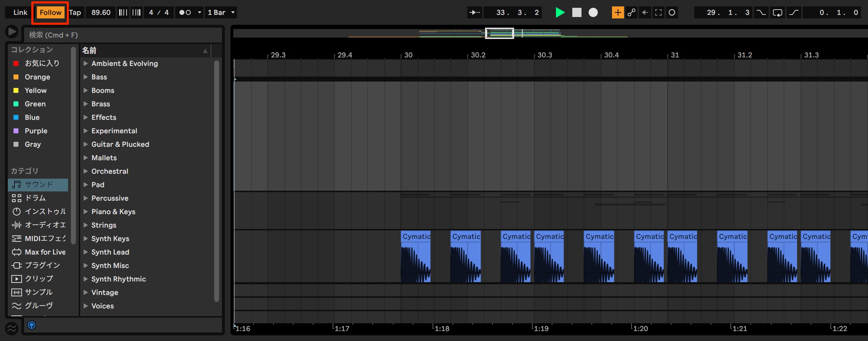Toggle the Follow button off

tap(50, 12)
